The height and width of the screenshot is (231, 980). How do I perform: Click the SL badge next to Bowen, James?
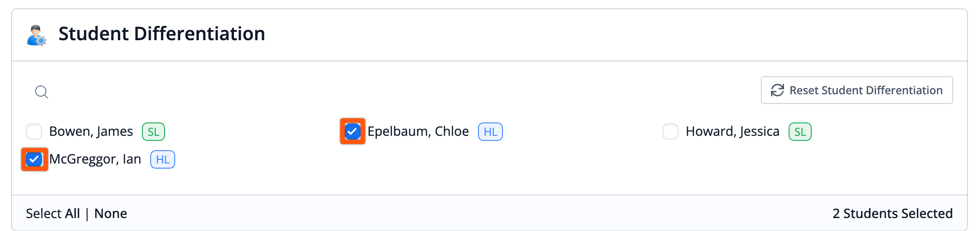[x=153, y=132]
